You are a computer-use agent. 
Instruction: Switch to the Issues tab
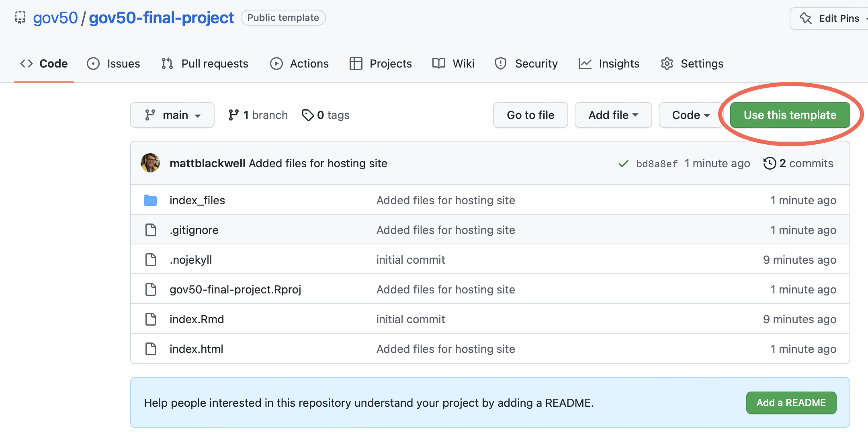coord(113,64)
